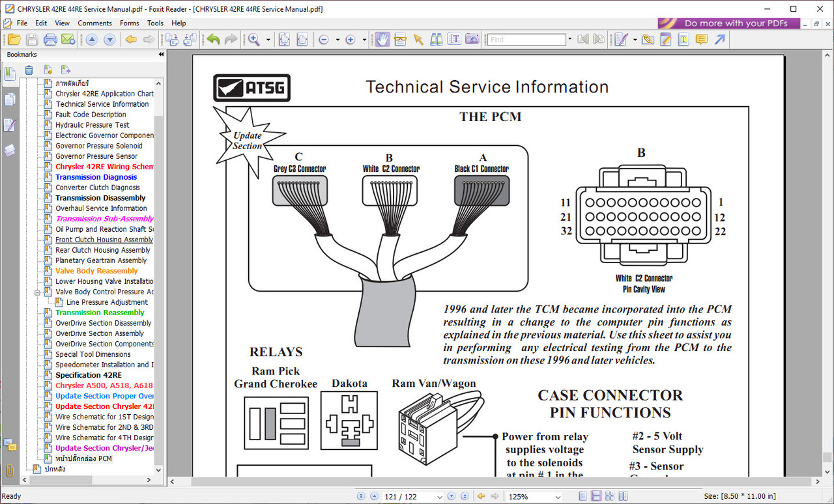Screen dimensions: 834x504
Task: Click the Save disk icon
Action: [x=32, y=40]
